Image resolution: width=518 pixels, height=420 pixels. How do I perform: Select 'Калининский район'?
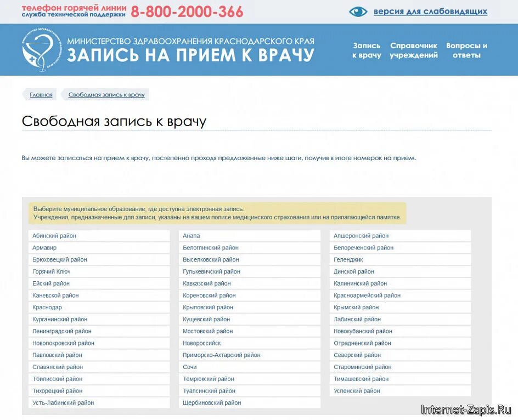pyautogui.click(x=401, y=283)
